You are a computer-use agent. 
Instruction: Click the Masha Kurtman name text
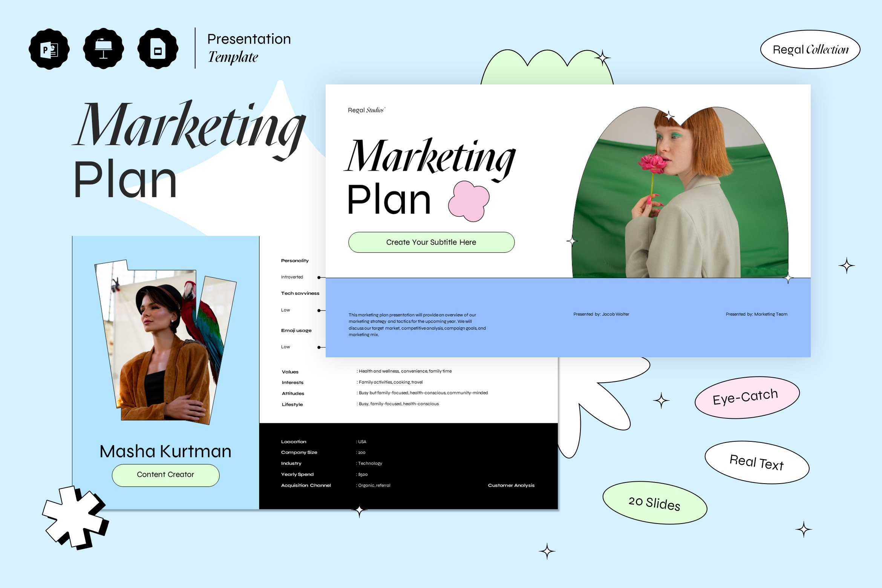(x=165, y=451)
